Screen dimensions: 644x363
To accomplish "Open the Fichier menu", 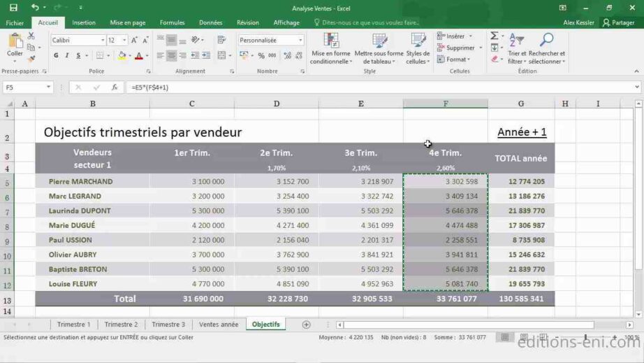I will (x=15, y=22).
